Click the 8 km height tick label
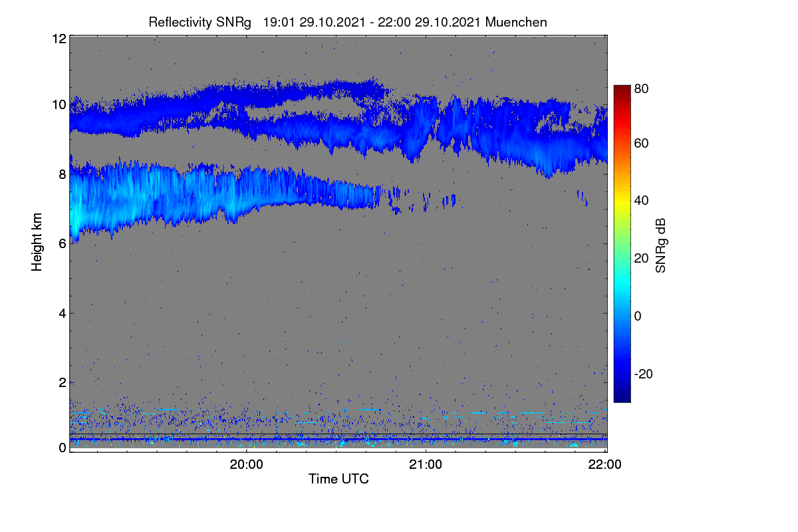This screenshot has height=532, width=798. coord(63,174)
